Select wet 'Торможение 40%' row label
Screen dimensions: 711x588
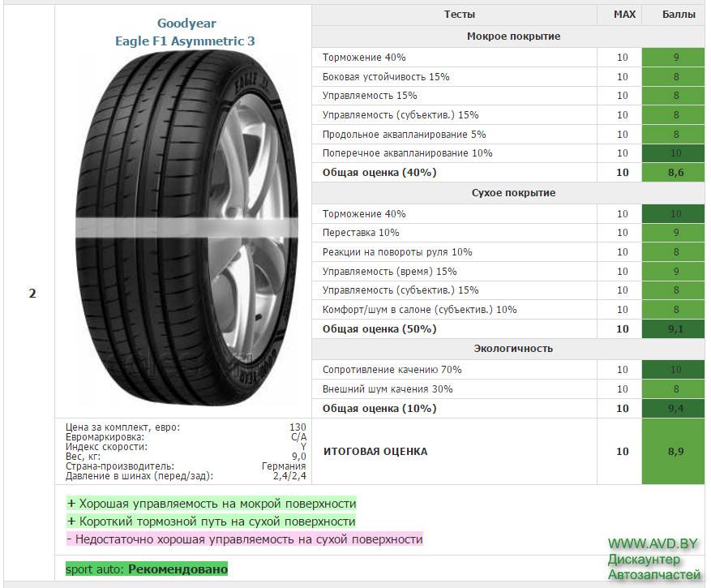tap(364, 58)
